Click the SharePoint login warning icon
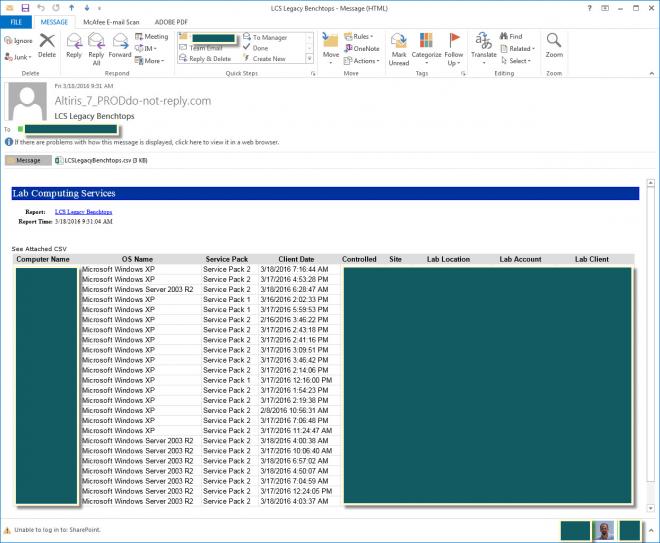 7,530
